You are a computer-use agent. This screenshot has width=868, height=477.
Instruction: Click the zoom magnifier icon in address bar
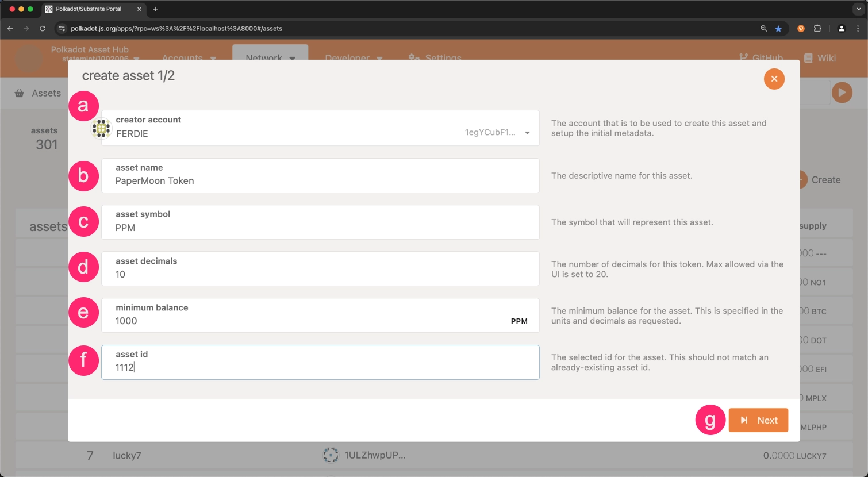[x=763, y=29]
